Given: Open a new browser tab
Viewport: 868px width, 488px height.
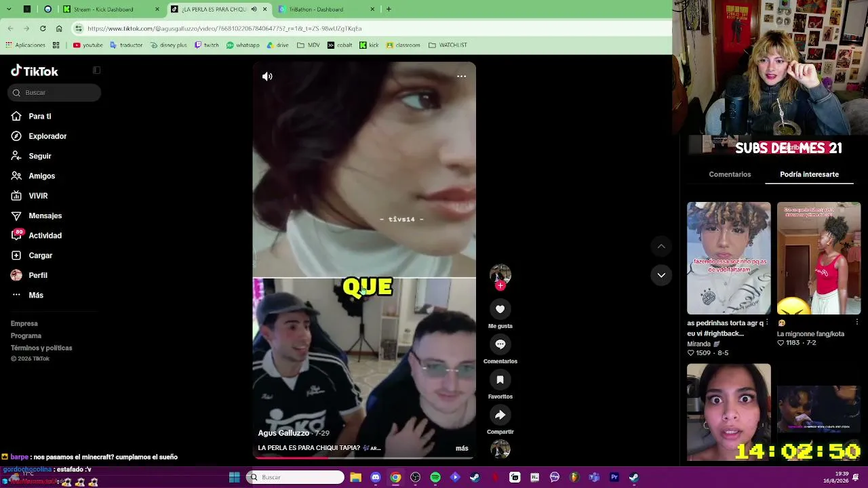Looking at the screenshot, I should coord(389,9).
